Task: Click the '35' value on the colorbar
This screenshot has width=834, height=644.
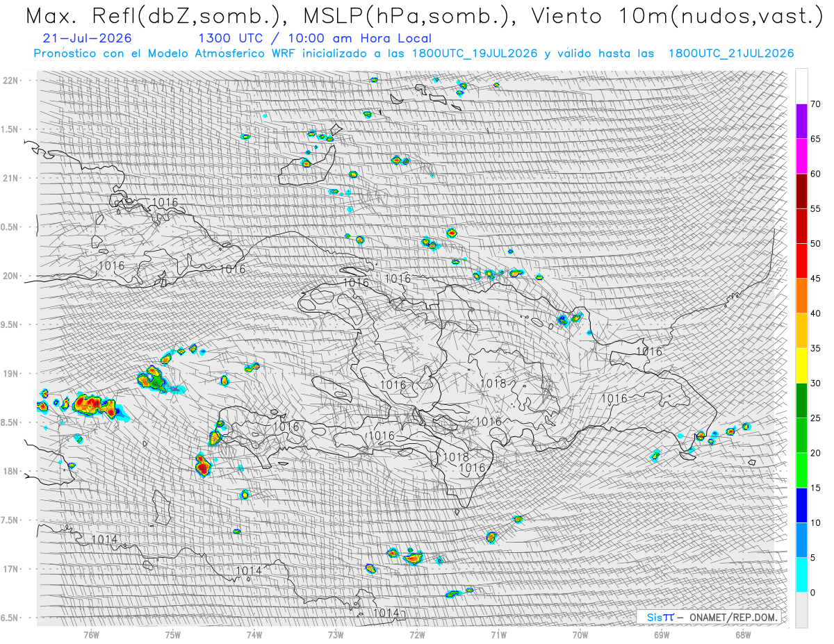Action: coord(815,348)
